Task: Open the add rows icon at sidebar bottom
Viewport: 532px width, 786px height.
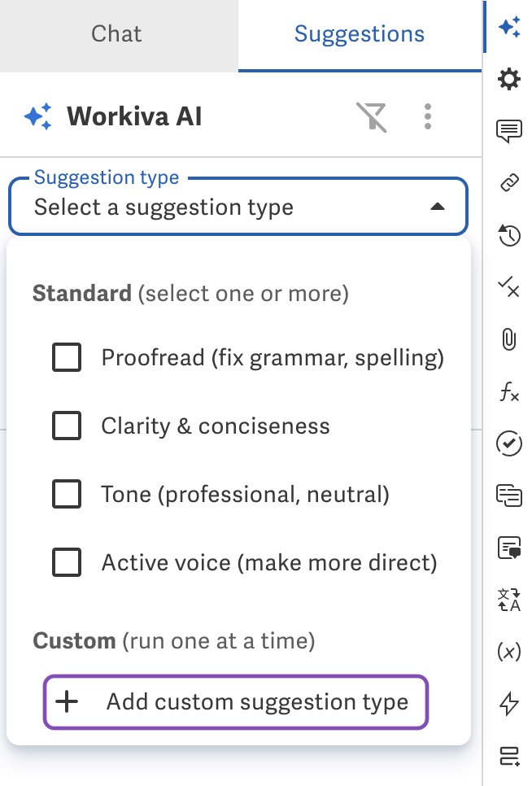Action: pos(509,756)
